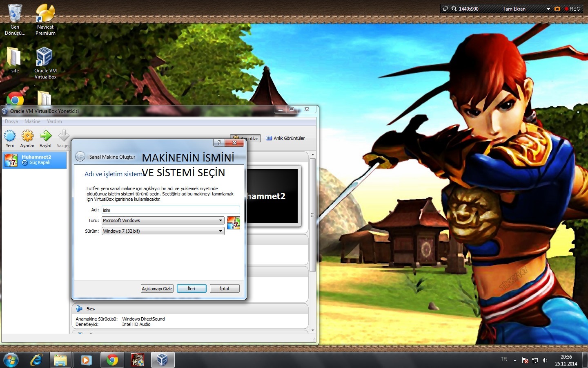This screenshot has height=368, width=588.
Task: Click the Yeni (New) toolbar icon
Action: click(x=10, y=136)
